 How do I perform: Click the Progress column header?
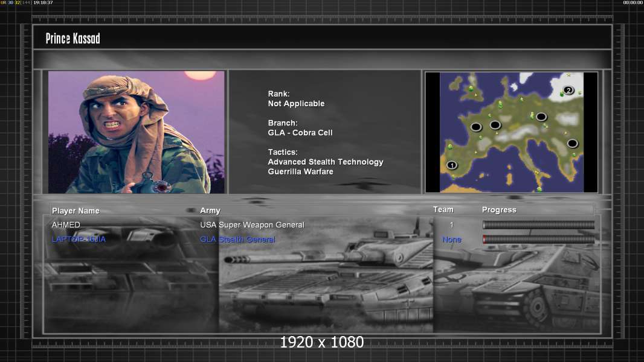click(499, 210)
